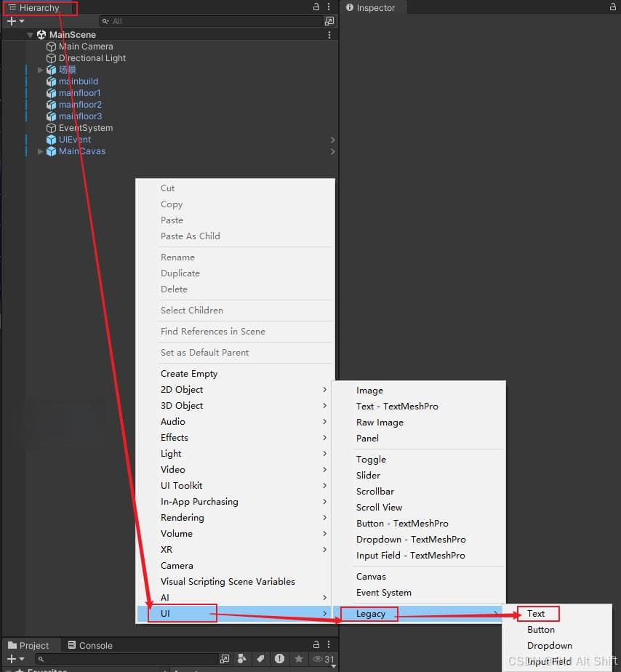Expand the MainCavas foldout arrow
This screenshot has height=672, width=621.
tap(40, 151)
